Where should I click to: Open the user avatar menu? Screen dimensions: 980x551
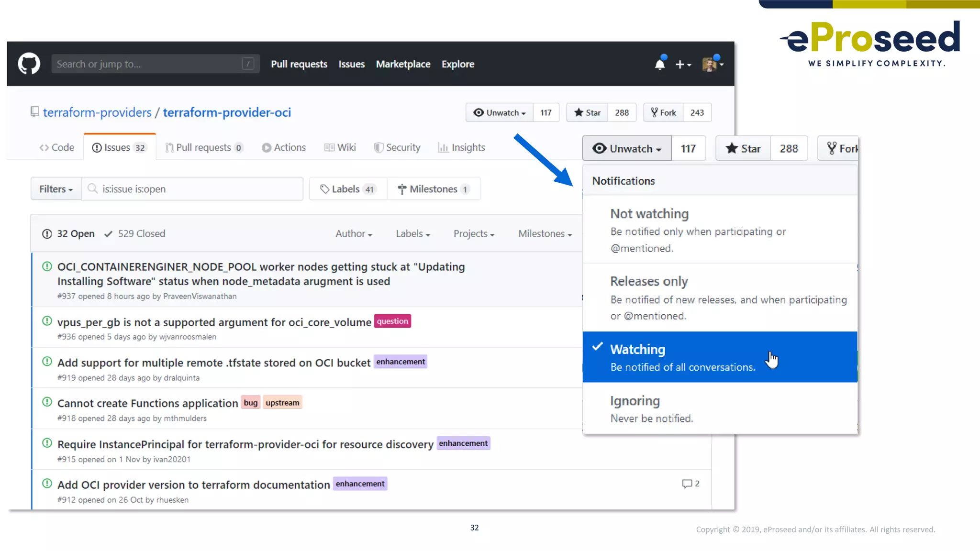(713, 64)
